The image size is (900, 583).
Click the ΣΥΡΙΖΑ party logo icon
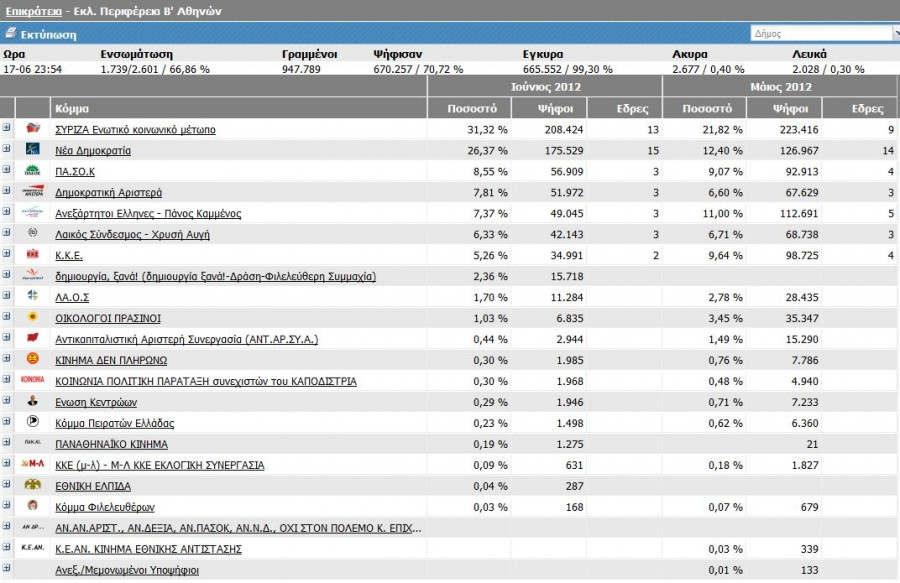33,129
